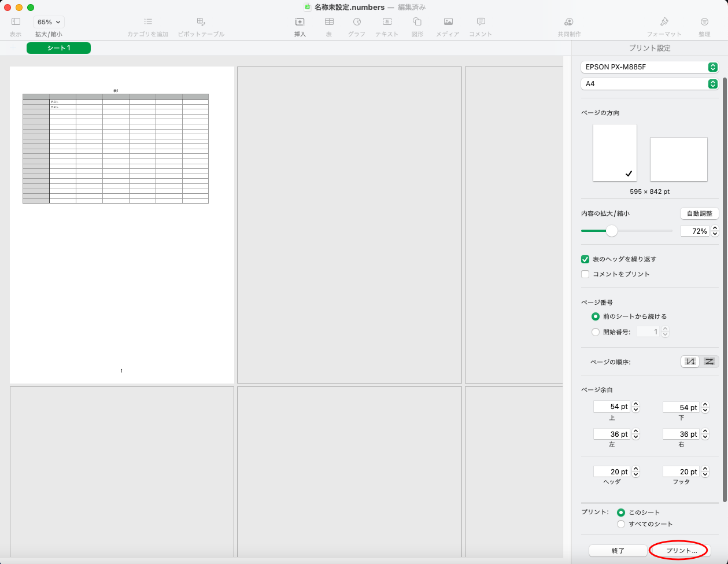Image resolution: width=728 pixels, height=564 pixels.
Task: Click the 共同制作 collaborate icon
Action: 569,22
